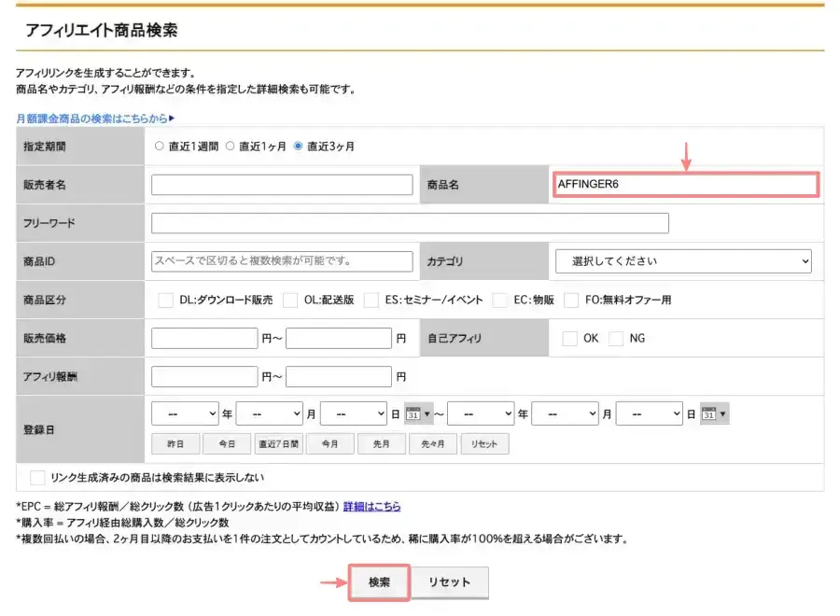Open the first 年 dropdown in 登録日
The image size is (840, 616).
click(184, 413)
